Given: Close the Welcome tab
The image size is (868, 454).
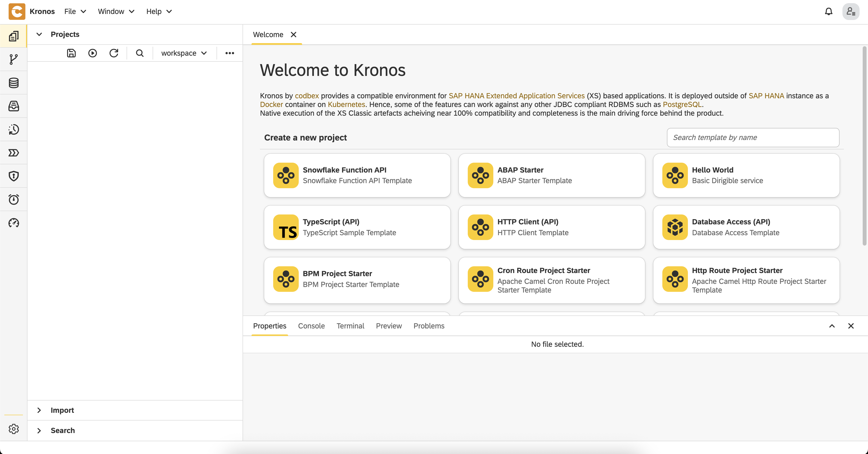Looking at the screenshot, I should (x=293, y=34).
